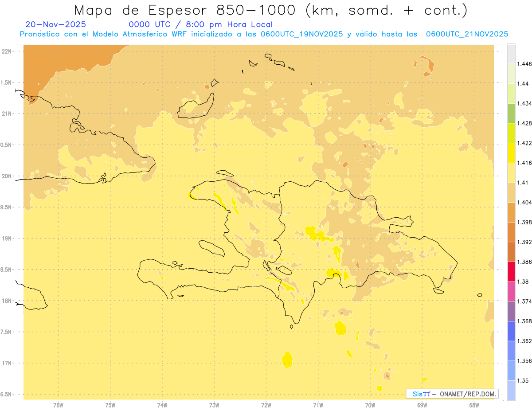Click the colorbar value 1.416
This screenshot has height=411, width=532.
524,163
